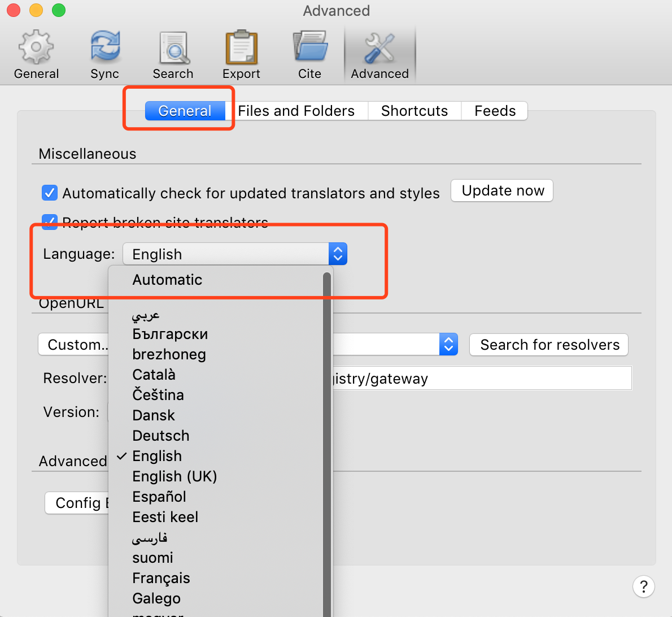Open the Search preferences pane

(x=173, y=54)
